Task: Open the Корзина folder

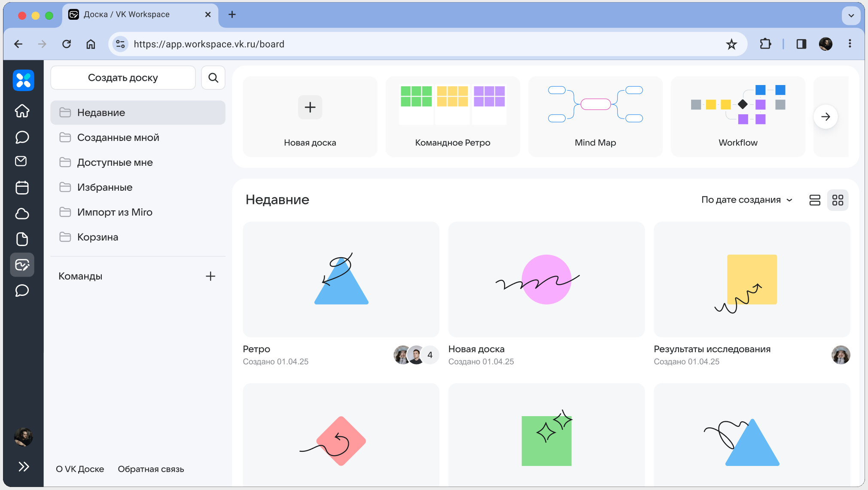Action: pyautogui.click(x=97, y=237)
